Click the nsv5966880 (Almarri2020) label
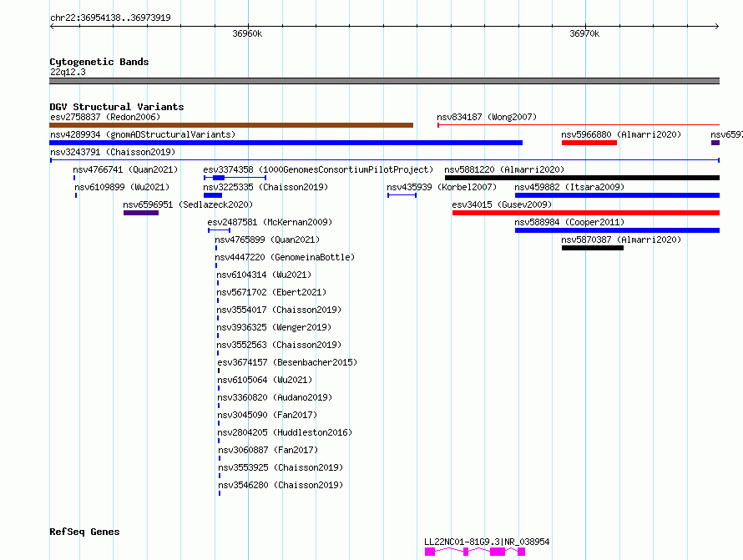The image size is (743, 560). (x=621, y=134)
